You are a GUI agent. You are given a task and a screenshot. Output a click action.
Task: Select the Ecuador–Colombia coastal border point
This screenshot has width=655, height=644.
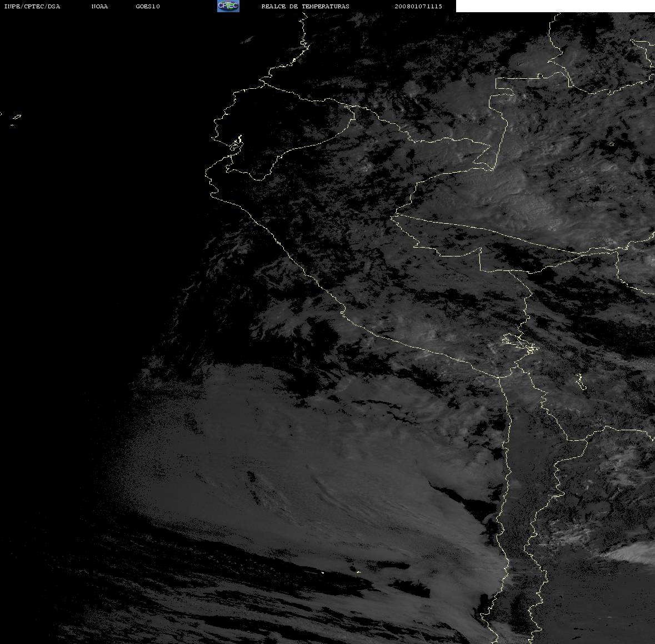(x=263, y=83)
